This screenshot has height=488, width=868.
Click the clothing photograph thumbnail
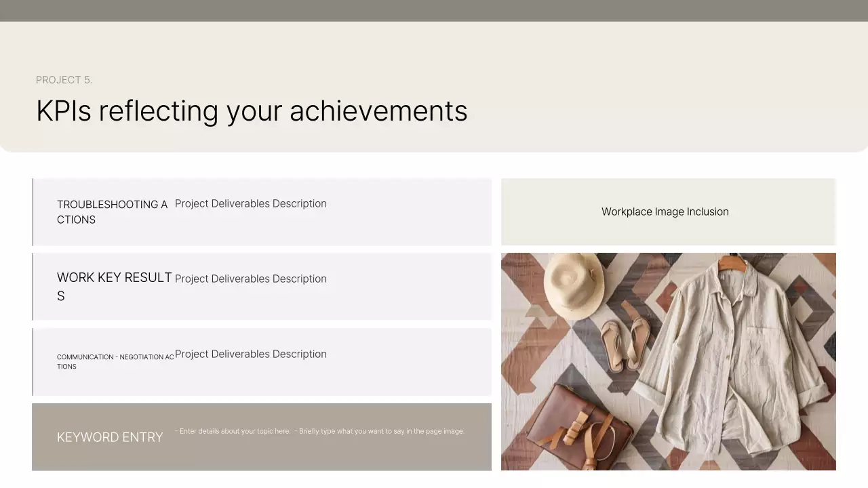coord(668,361)
